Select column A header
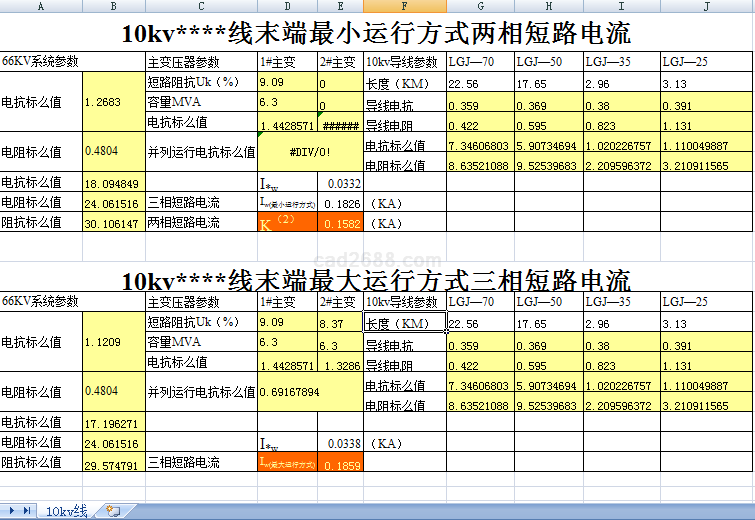The height and width of the screenshot is (520, 755). click(x=42, y=6)
